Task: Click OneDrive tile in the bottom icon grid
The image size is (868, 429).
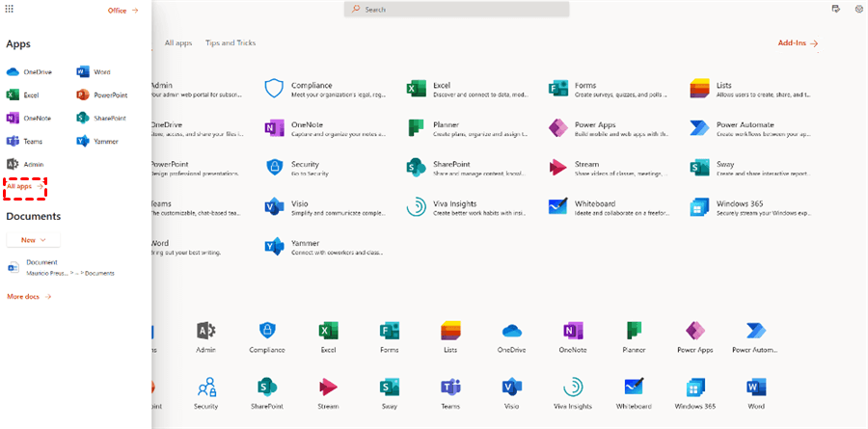Action: 511,337
